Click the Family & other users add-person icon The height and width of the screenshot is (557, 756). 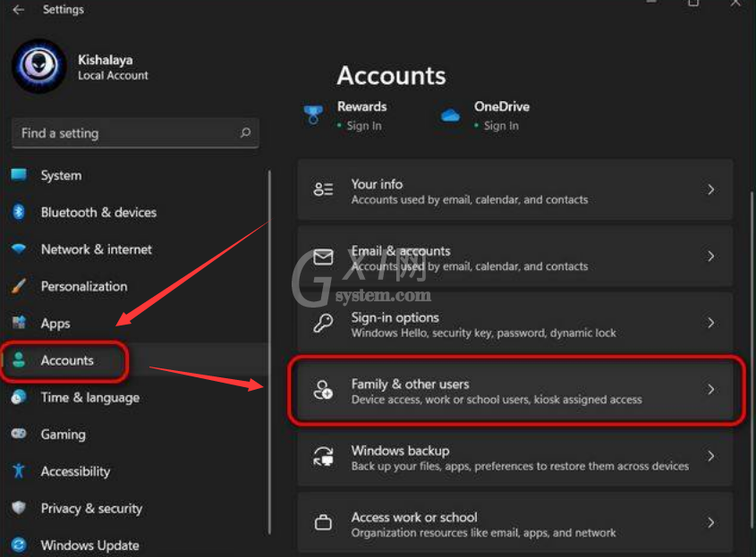coord(323,389)
